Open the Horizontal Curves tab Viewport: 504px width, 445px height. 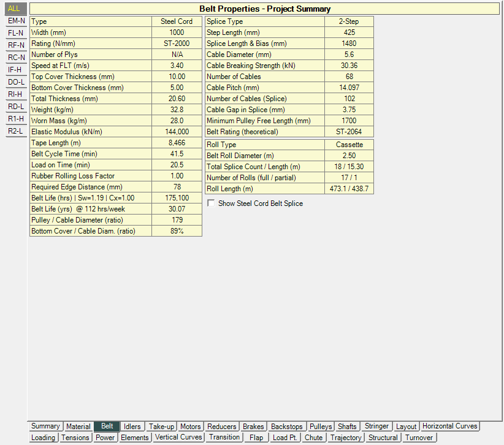(x=449, y=427)
